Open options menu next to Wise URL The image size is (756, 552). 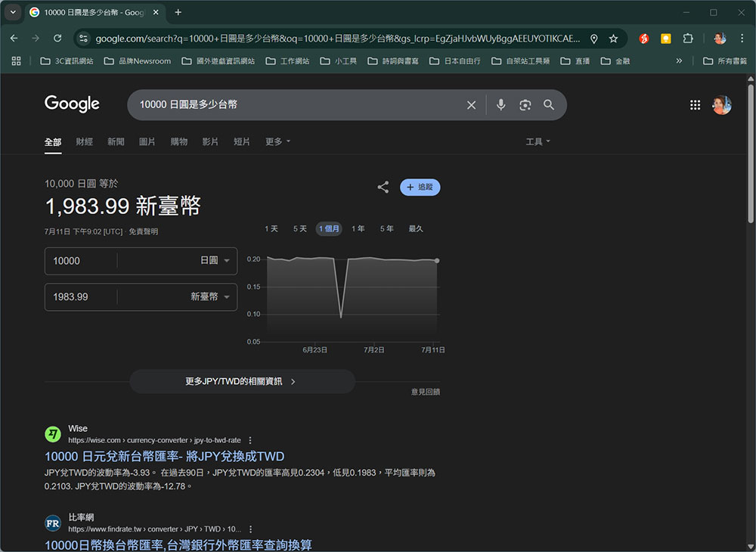[250, 440]
